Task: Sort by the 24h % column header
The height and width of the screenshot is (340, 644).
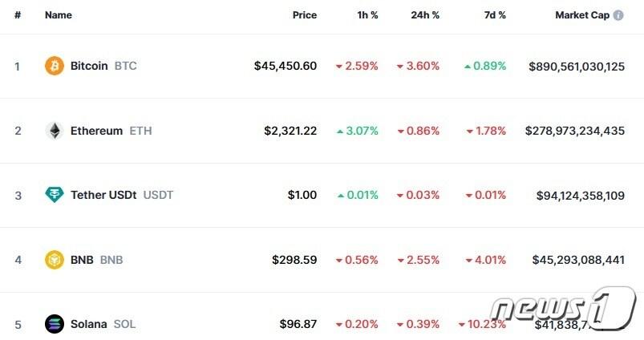Action: tap(424, 15)
